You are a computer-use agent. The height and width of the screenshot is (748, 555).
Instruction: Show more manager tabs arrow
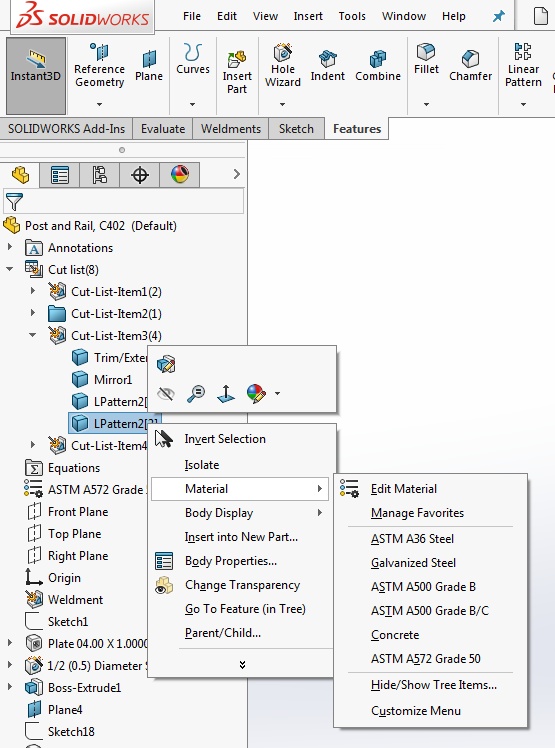(x=237, y=174)
